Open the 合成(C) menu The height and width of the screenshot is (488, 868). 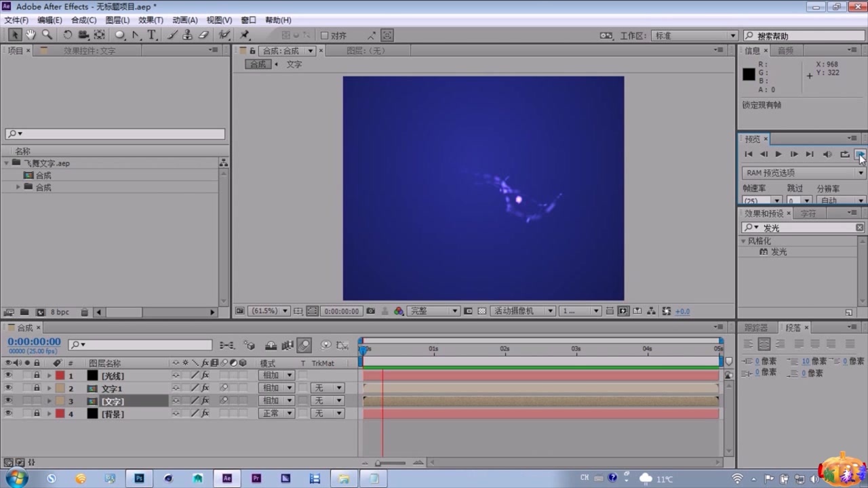[83, 20]
